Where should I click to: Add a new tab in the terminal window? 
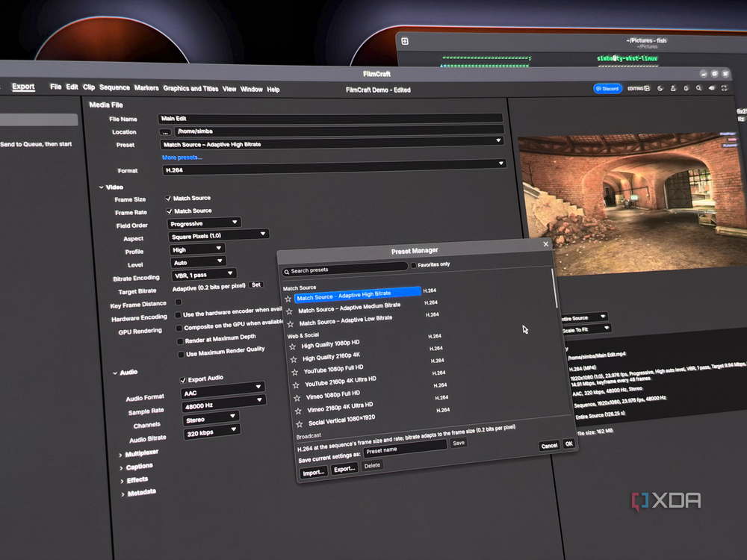(404, 41)
